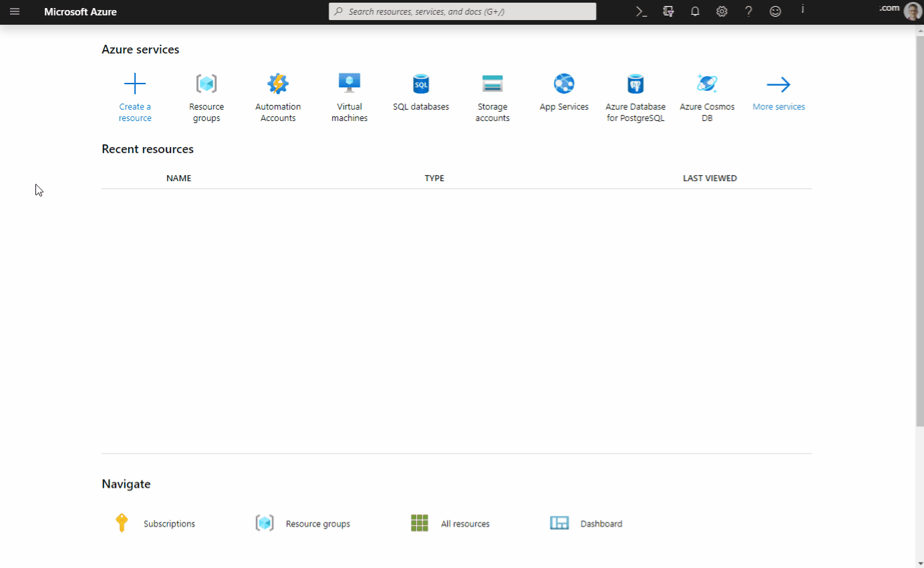Open the help panel
Screen dimensions: 924x568
[748, 11]
